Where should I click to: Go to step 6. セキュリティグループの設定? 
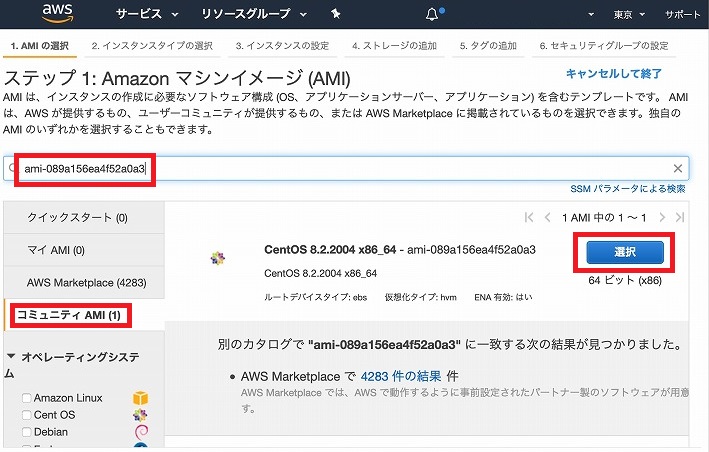click(x=604, y=46)
